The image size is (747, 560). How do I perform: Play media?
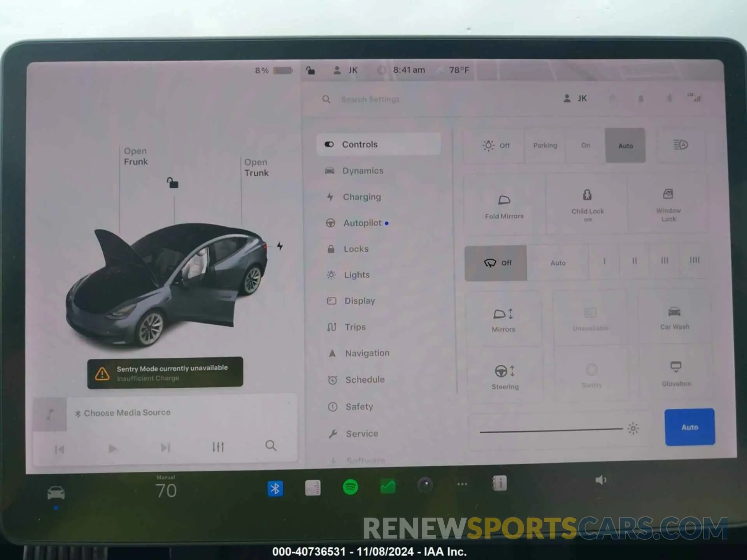pyautogui.click(x=112, y=449)
